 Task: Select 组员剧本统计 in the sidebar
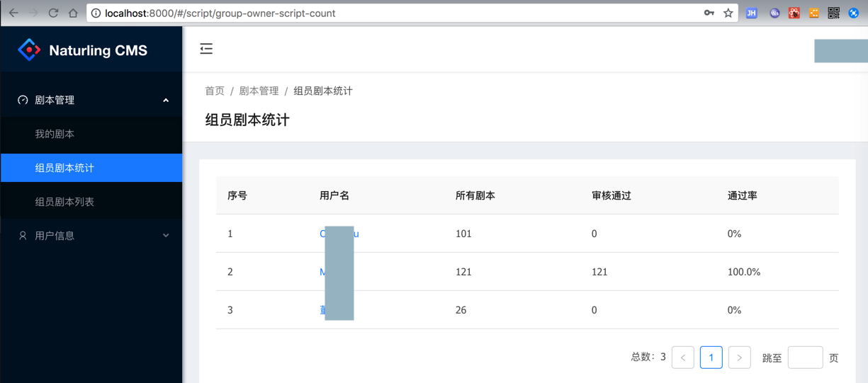click(64, 168)
